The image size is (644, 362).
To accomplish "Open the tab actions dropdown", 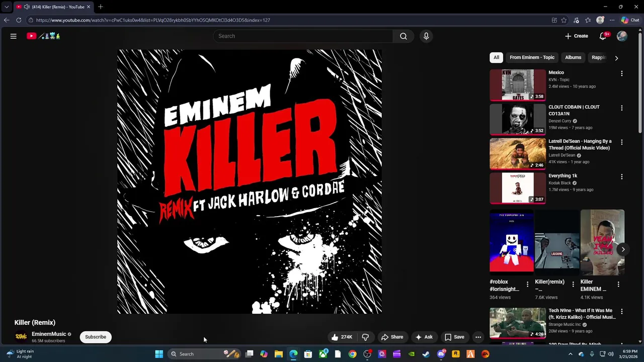I will (x=7, y=7).
